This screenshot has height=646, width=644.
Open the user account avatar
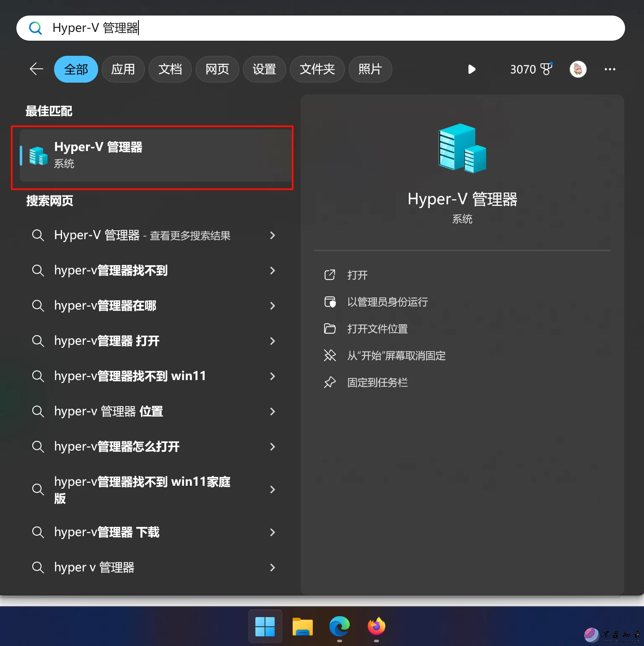point(578,69)
